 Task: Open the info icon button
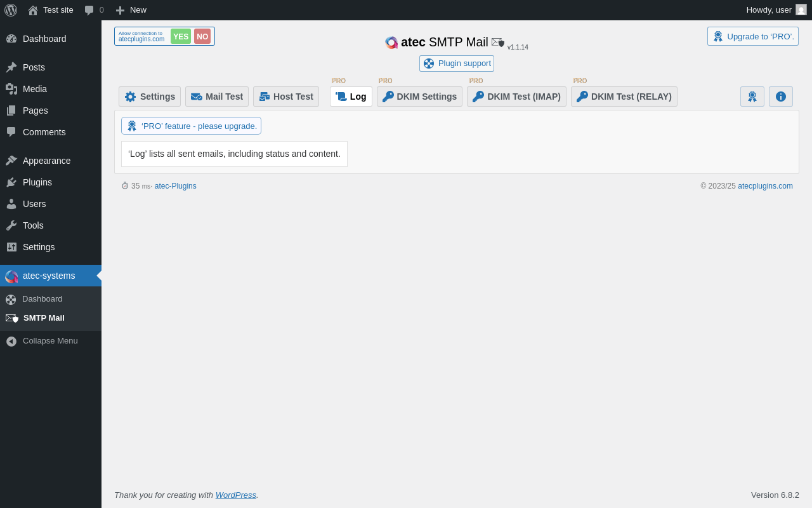click(781, 97)
